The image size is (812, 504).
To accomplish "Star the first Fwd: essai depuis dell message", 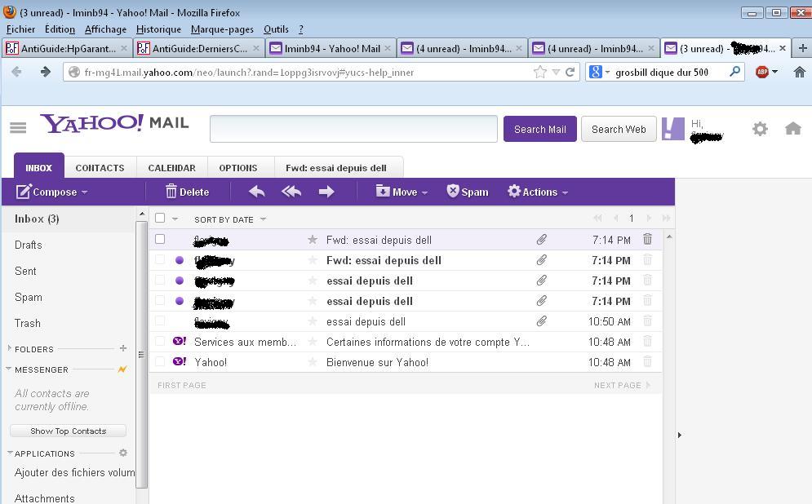I will click(x=313, y=240).
